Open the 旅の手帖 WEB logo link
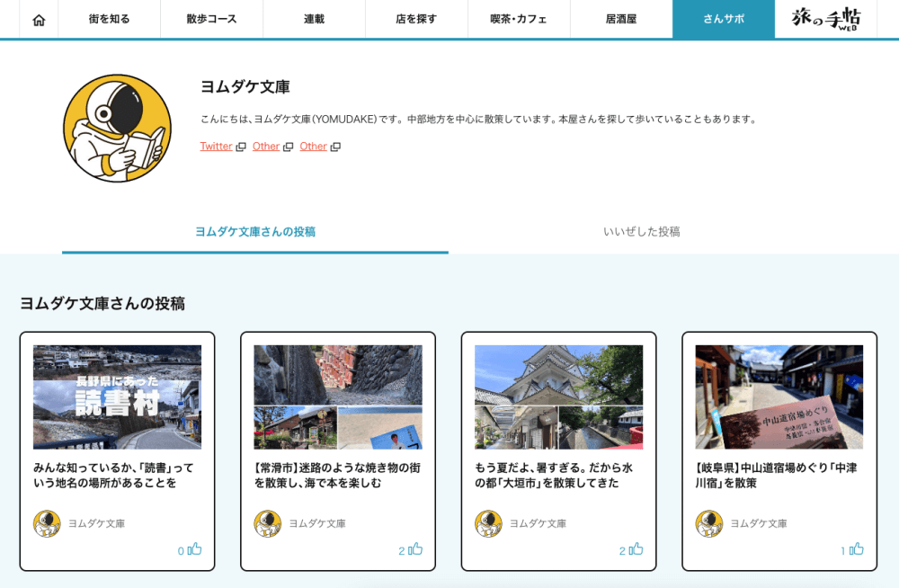This screenshot has height=588, width=899. (x=825, y=19)
